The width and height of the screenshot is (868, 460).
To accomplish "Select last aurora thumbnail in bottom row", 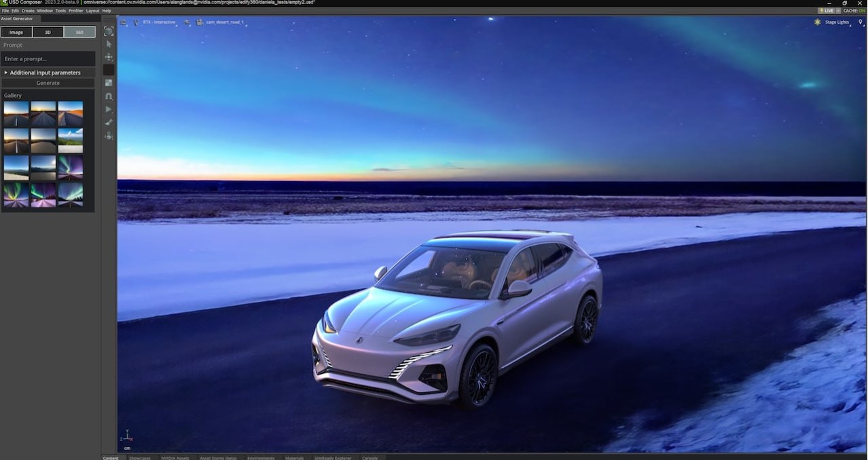I will [x=71, y=195].
